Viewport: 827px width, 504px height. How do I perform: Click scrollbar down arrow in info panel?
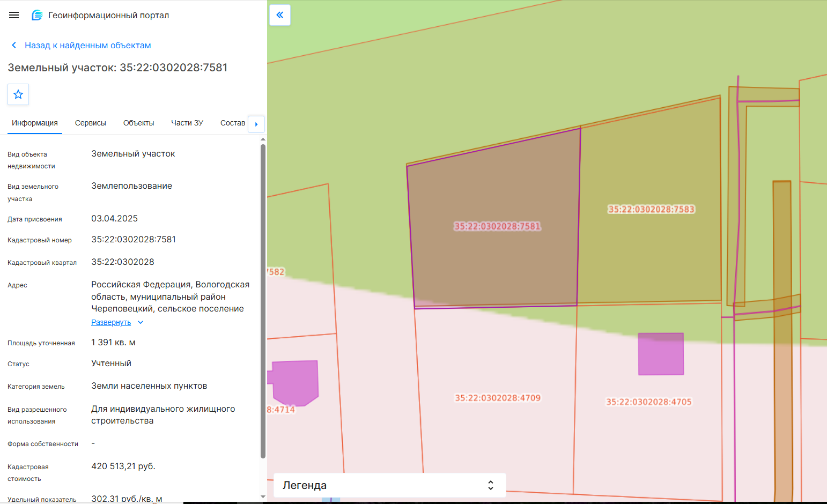pyautogui.click(x=263, y=496)
